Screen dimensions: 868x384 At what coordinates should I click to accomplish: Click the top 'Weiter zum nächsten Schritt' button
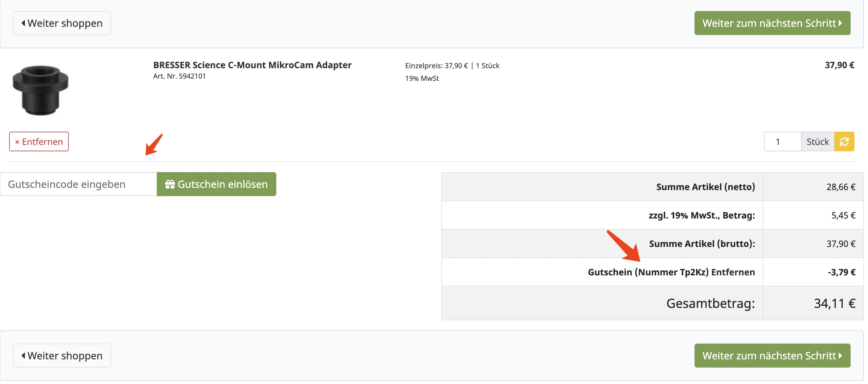(x=772, y=23)
